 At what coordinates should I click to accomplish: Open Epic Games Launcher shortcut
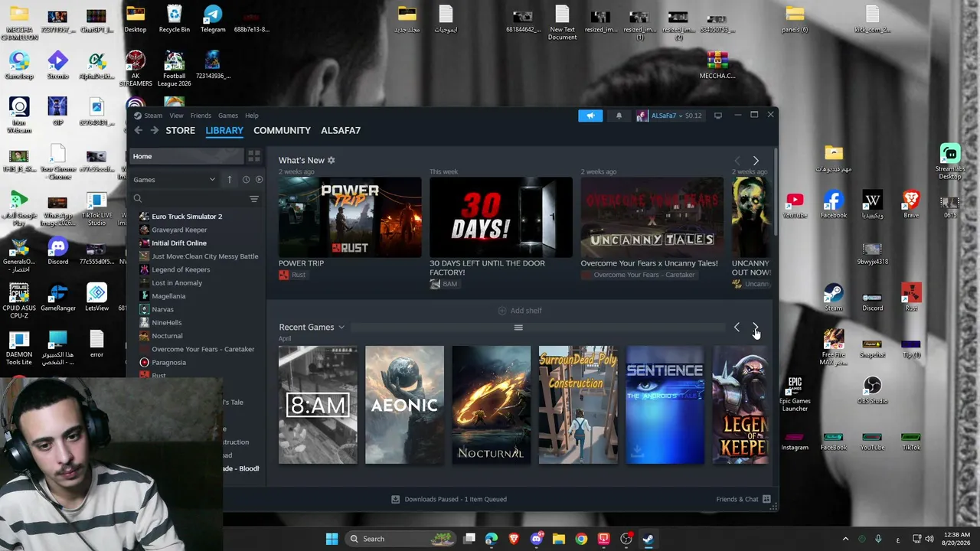795,393
